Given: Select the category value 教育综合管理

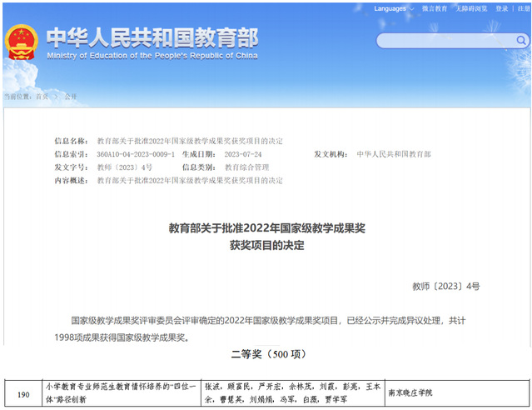Looking at the screenshot, I should point(246,167).
